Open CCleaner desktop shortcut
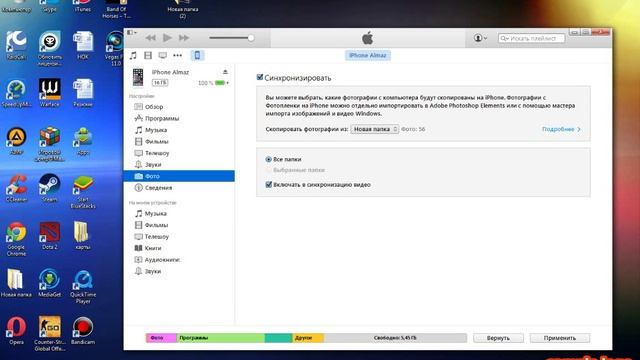Image resolution: width=640 pixels, height=360 pixels. click(16, 188)
